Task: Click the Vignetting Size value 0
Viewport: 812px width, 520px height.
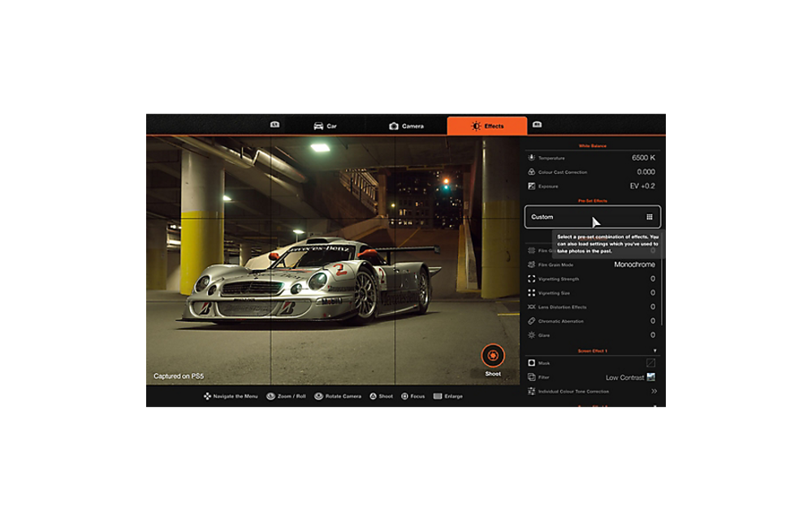Action: 653,292
